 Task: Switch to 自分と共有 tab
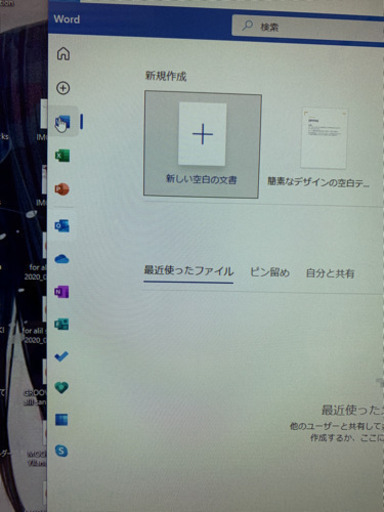pyautogui.click(x=330, y=274)
